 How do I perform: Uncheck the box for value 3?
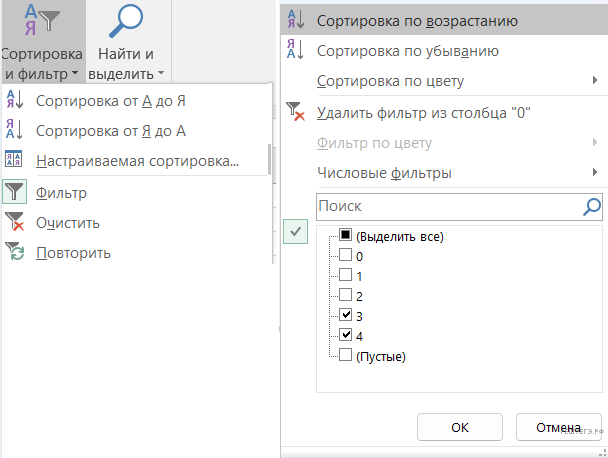coord(345,315)
